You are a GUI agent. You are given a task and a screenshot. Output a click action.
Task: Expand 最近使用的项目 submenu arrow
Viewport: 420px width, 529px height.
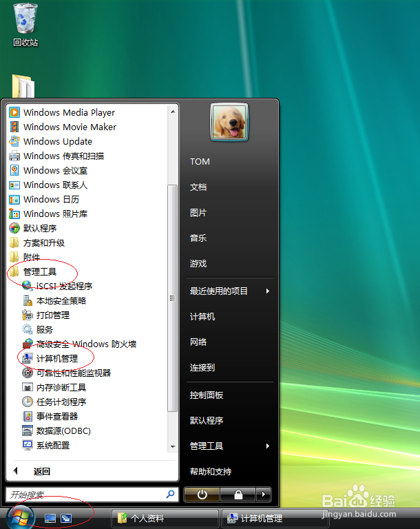pyautogui.click(x=268, y=291)
